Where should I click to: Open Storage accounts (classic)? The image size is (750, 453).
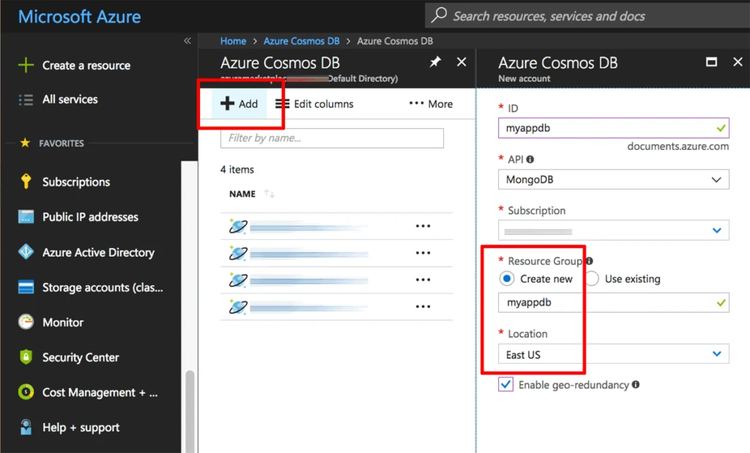[103, 287]
